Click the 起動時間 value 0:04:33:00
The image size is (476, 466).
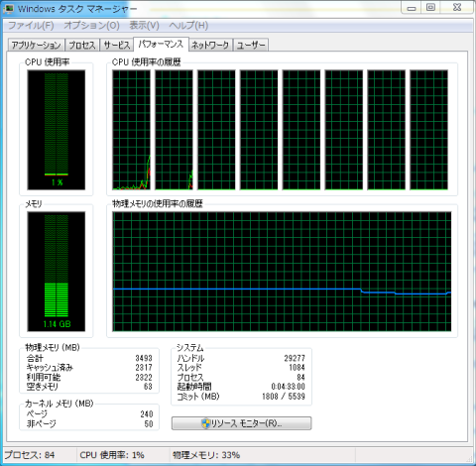coord(288,387)
